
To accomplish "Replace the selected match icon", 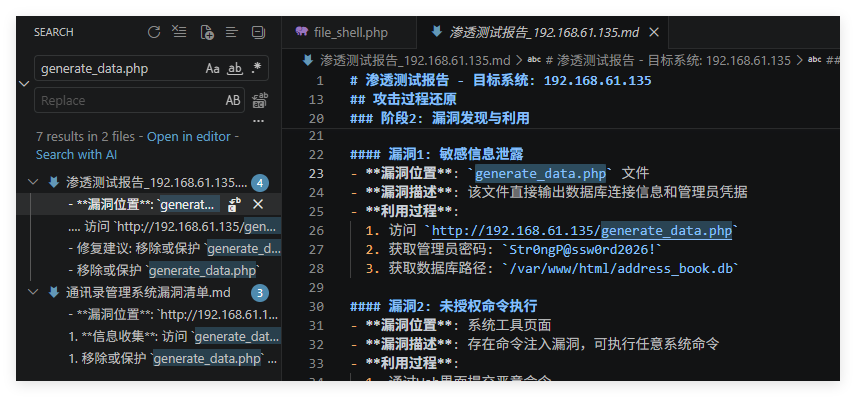I will click(x=235, y=205).
